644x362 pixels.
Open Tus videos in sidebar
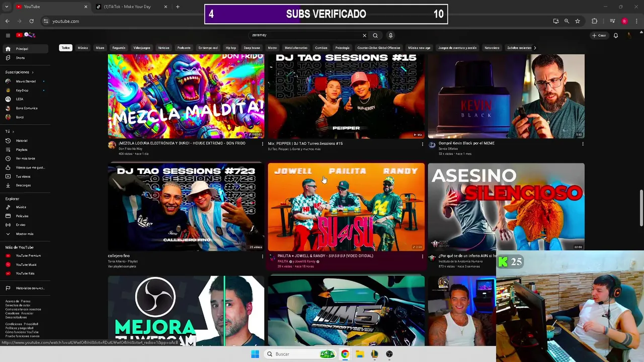pyautogui.click(x=25, y=176)
